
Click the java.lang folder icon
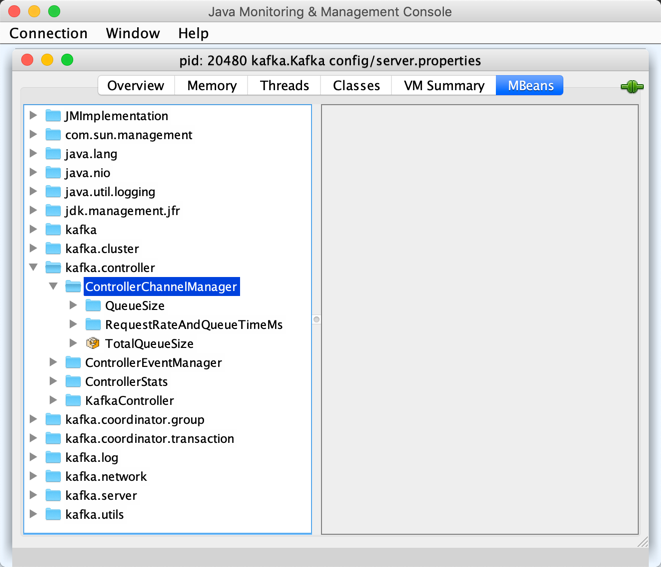point(53,154)
